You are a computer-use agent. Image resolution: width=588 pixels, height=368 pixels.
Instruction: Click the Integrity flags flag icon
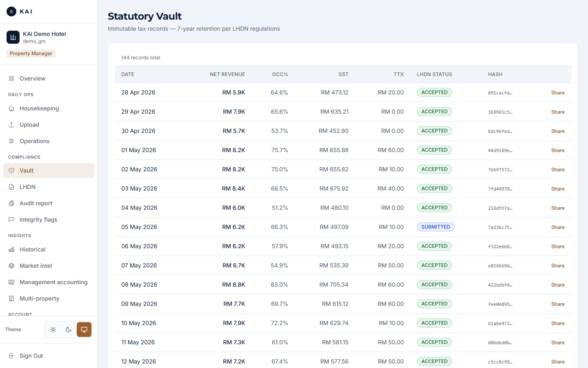[x=11, y=220]
